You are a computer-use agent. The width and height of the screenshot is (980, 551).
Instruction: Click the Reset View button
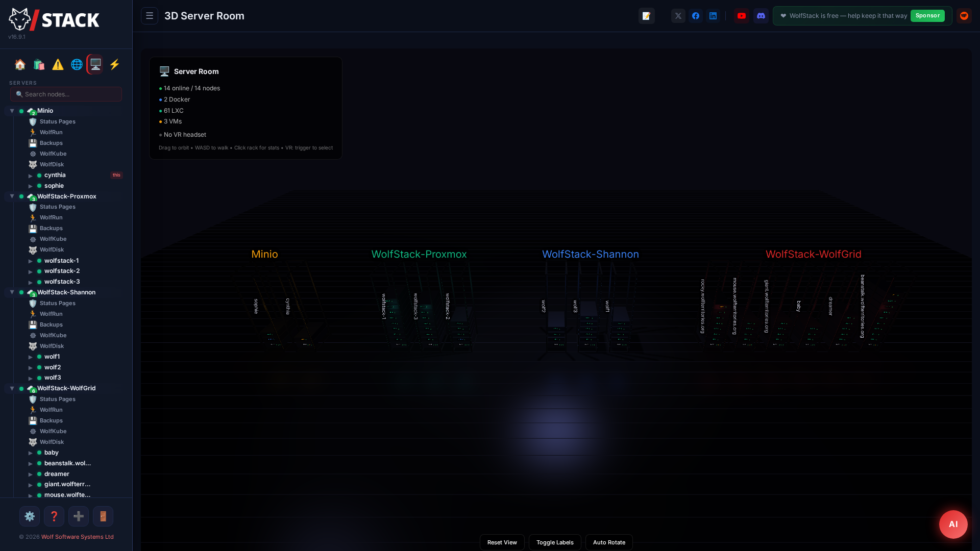tap(502, 542)
